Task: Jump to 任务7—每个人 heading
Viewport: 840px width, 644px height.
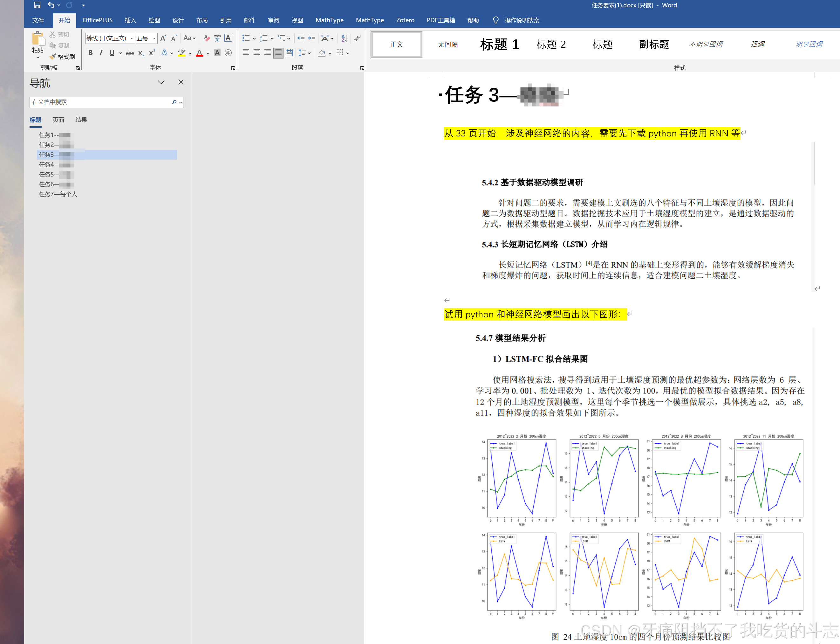Action: coord(58,194)
